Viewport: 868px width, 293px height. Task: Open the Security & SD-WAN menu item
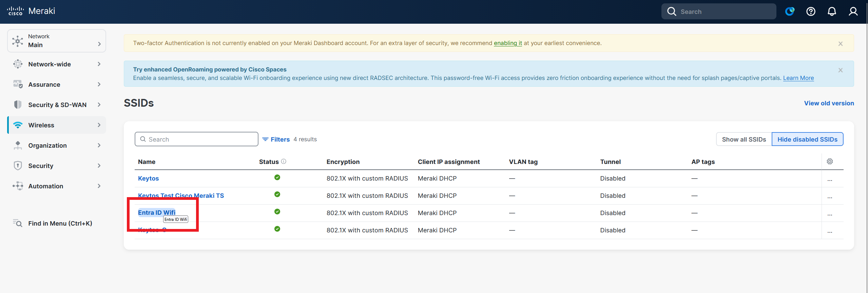[57, 105]
